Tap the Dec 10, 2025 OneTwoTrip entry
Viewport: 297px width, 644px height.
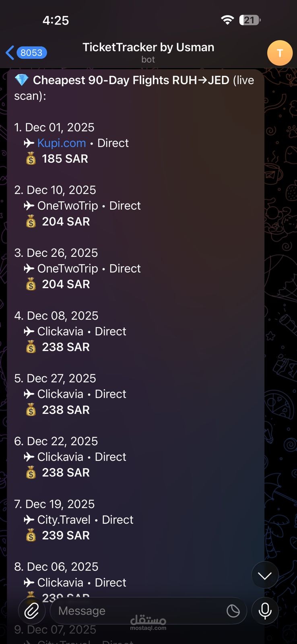[x=78, y=206]
